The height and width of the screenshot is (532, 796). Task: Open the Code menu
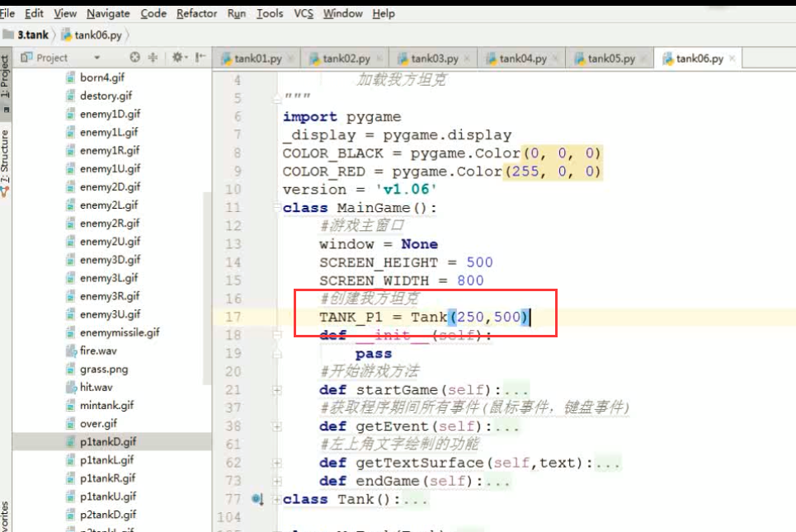coord(153,14)
